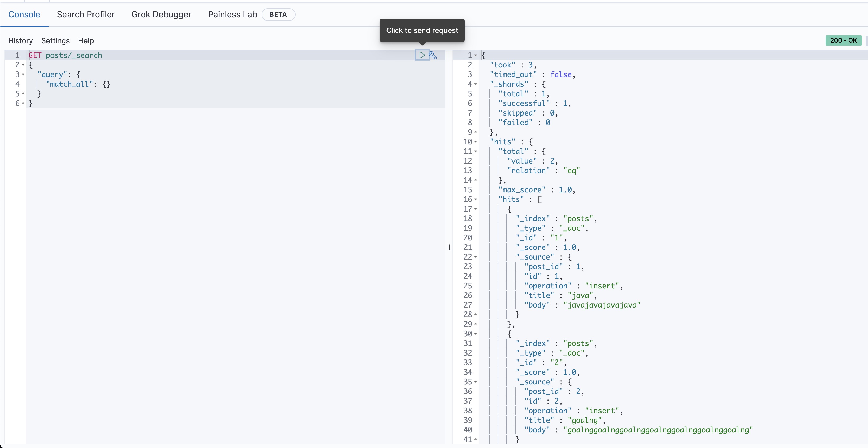Image resolution: width=868 pixels, height=448 pixels.
Task: Collapse request editor line 2 fold arrow
Action: (23, 65)
